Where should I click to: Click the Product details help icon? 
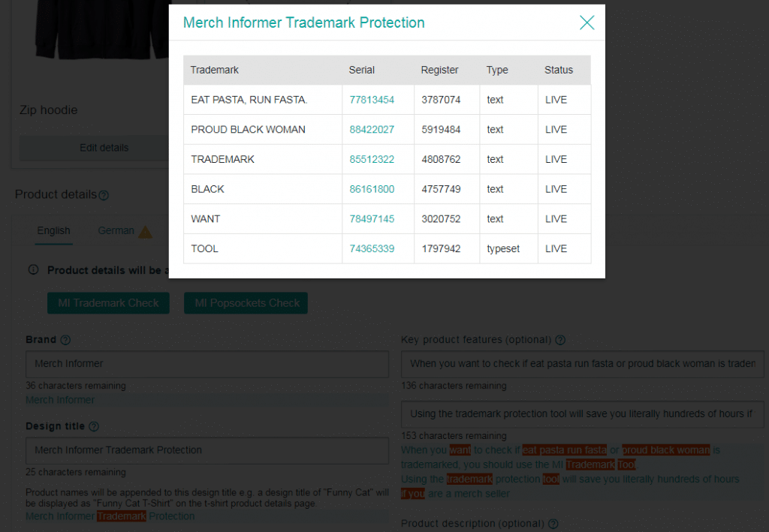click(104, 195)
